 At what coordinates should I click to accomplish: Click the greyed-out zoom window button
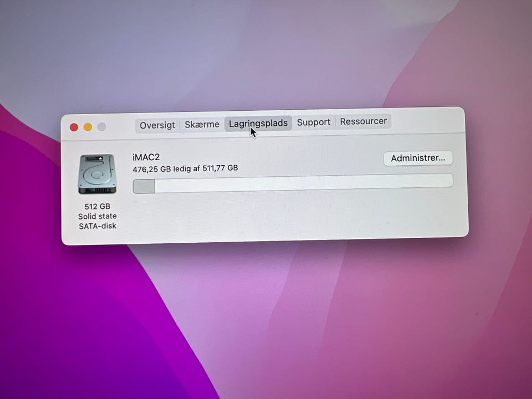(x=101, y=126)
